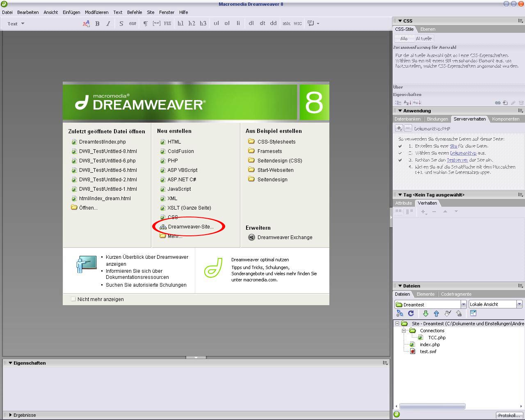Viewport: 525px width, 420px height.
Task: Click horizontal scrollbar in Dateien panel
Action: point(432,406)
